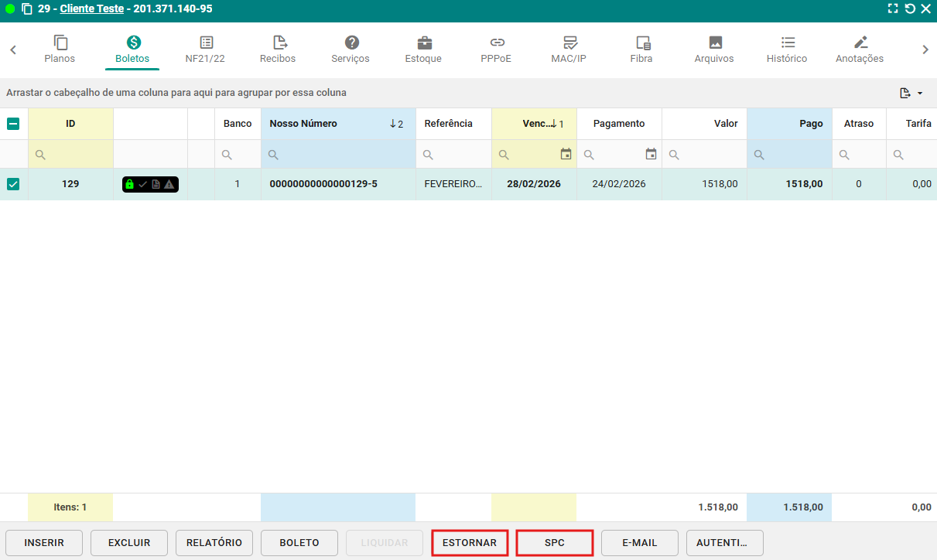Uncheck the row 129 checkbox

[x=13, y=185]
